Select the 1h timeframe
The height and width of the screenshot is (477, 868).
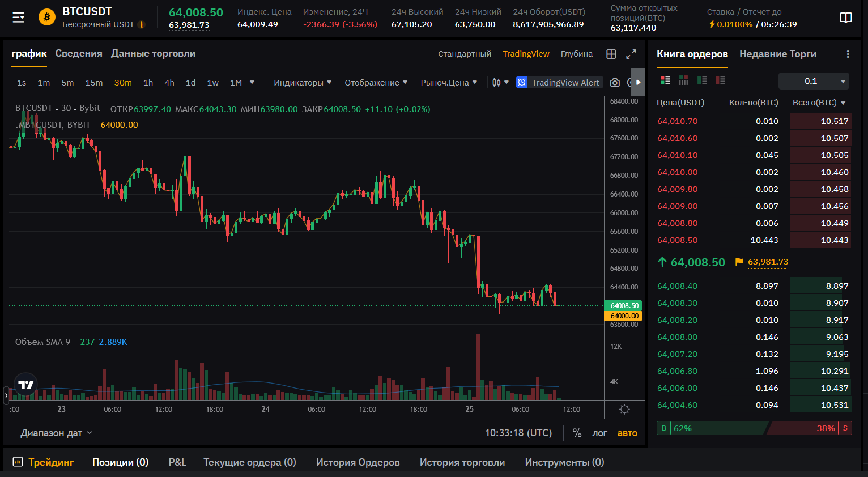point(148,83)
